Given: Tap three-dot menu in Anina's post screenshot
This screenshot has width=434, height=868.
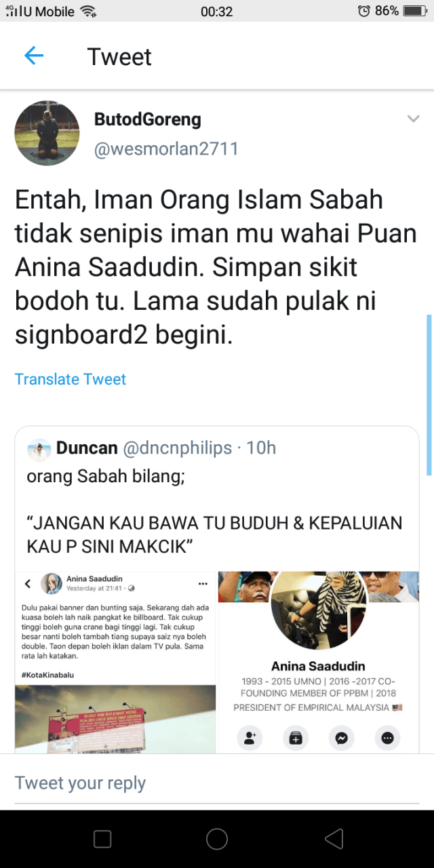Looking at the screenshot, I should click(x=202, y=583).
